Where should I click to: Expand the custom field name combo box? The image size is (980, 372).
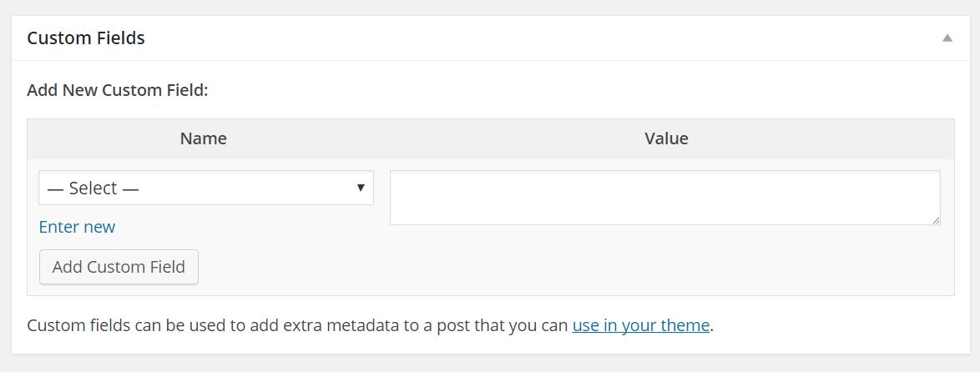coord(205,189)
